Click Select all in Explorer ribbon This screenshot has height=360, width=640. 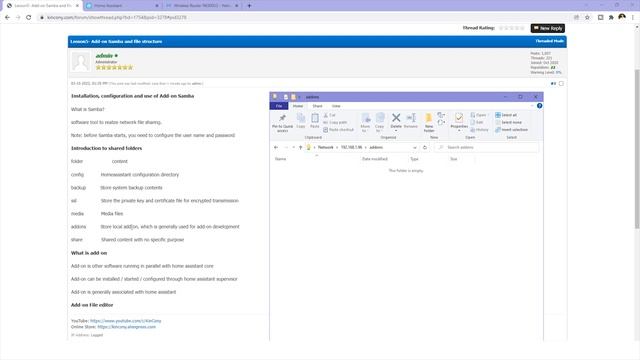coord(506,115)
